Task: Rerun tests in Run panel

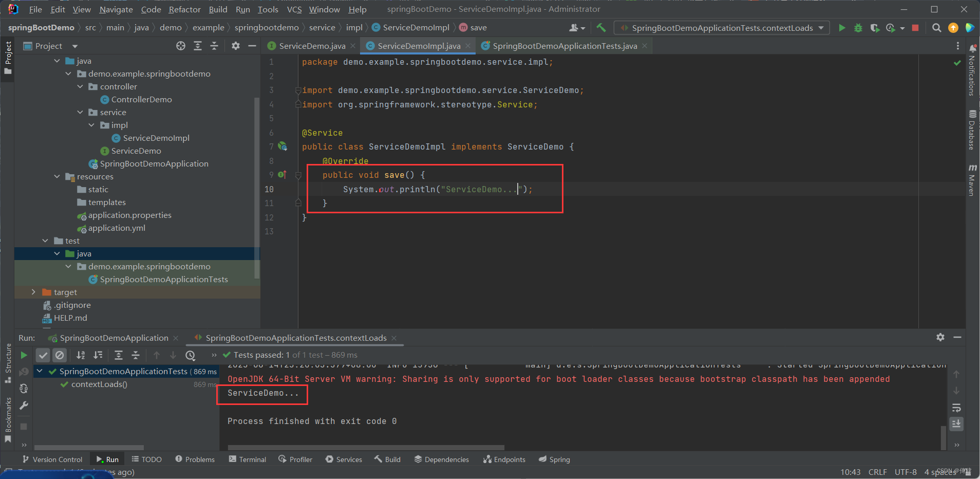Action: [24, 355]
